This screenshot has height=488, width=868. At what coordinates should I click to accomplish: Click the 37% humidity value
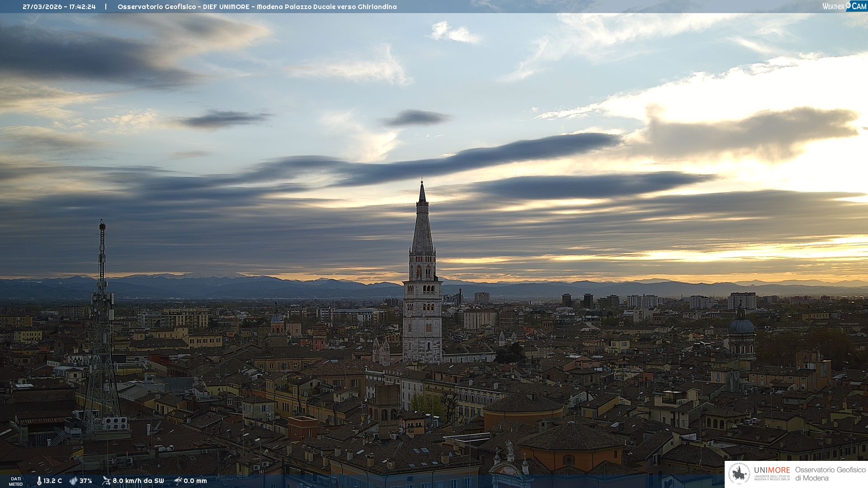(86, 481)
